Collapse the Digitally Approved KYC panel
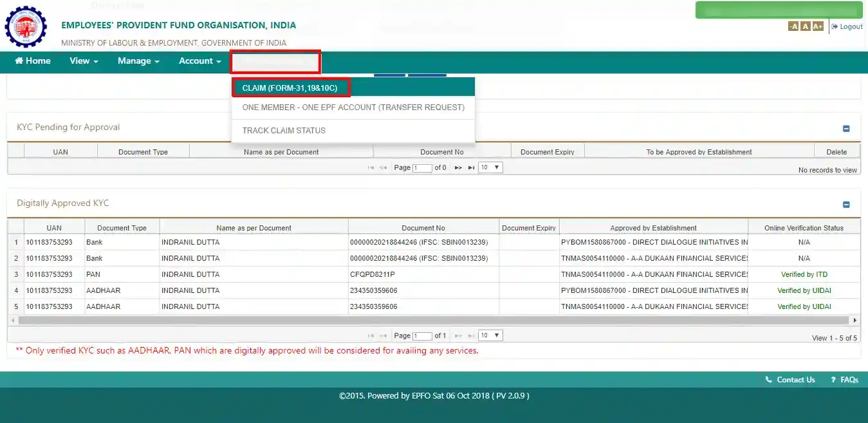Viewport: 868px width, 423px height. click(846, 205)
